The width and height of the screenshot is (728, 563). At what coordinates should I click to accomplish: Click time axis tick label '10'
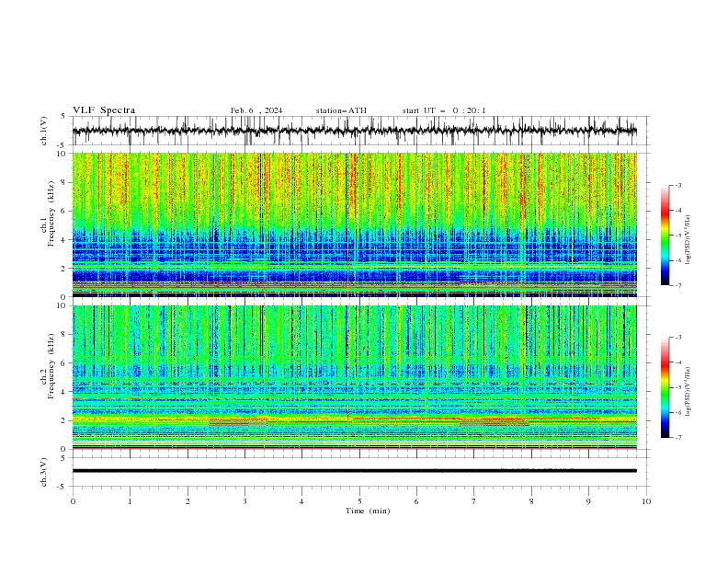(x=646, y=501)
